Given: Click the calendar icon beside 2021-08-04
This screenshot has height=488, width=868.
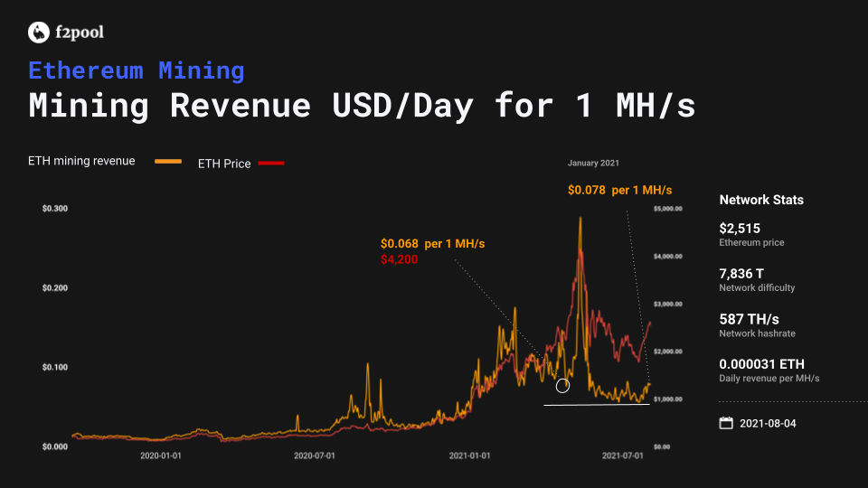Looking at the screenshot, I should pyautogui.click(x=726, y=423).
